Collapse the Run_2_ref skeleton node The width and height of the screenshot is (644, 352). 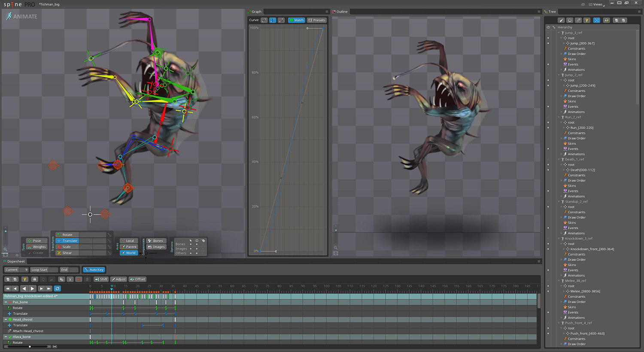click(559, 117)
